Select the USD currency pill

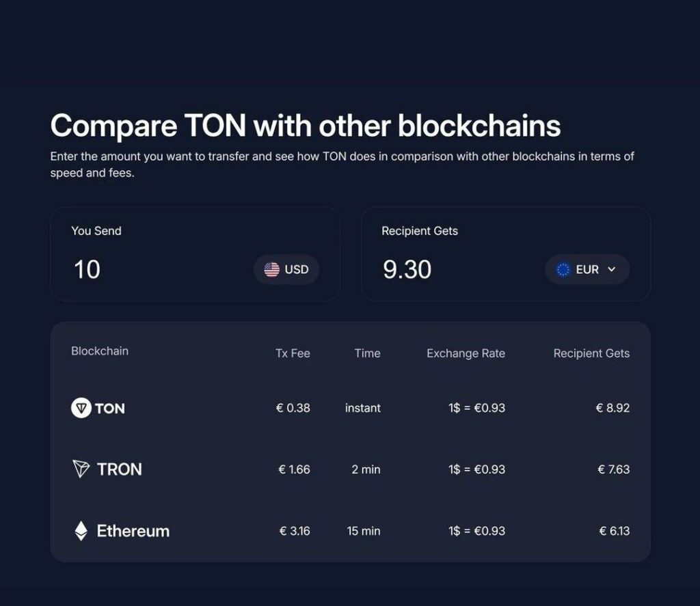(x=286, y=270)
